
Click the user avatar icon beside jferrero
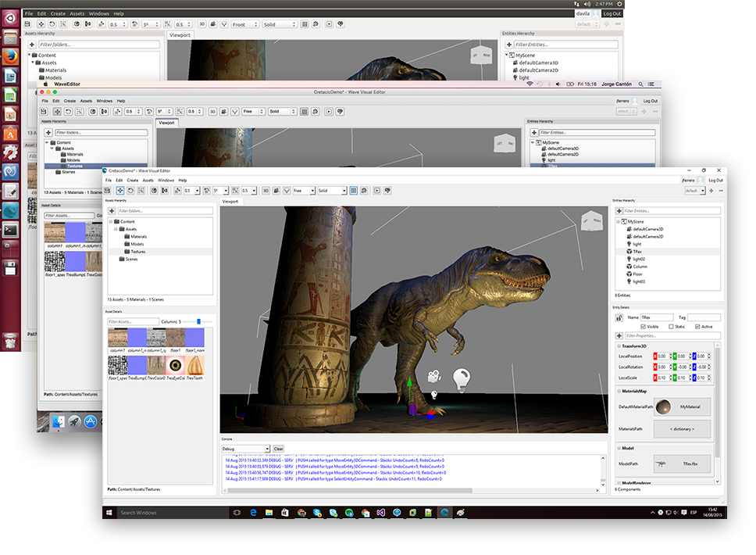700,180
